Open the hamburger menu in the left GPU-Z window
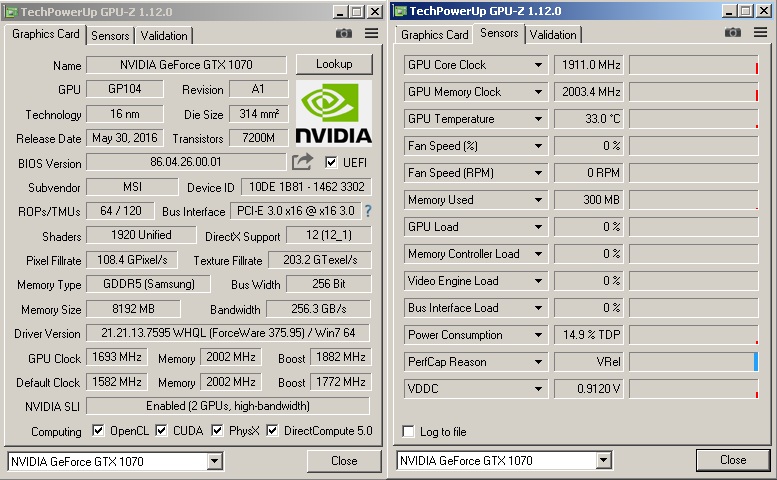777x480 pixels. 372,33
